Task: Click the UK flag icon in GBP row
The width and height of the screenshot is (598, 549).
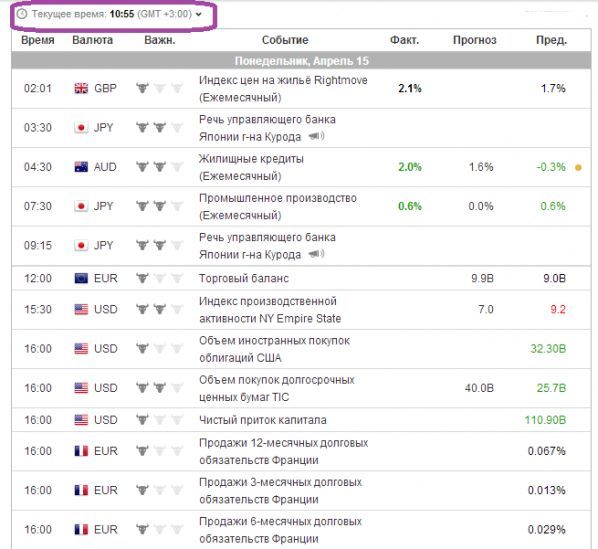Action: point(81,88)
